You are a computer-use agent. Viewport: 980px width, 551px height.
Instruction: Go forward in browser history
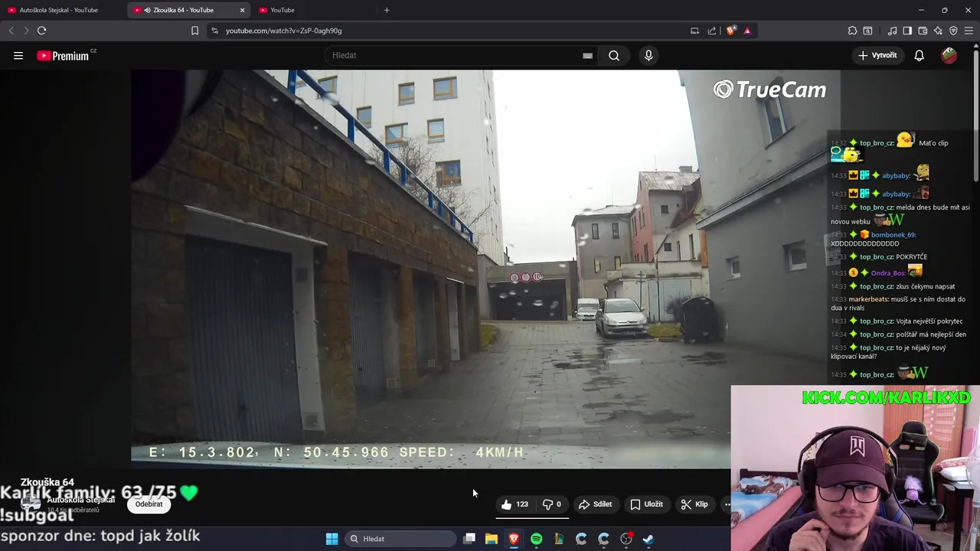(x=26, y=31)
